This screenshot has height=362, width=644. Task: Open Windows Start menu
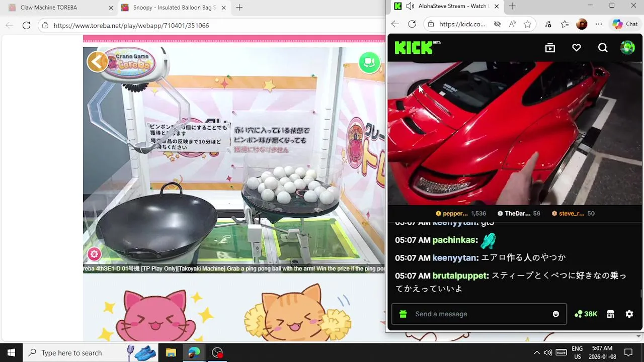click(x=11, y=352)
